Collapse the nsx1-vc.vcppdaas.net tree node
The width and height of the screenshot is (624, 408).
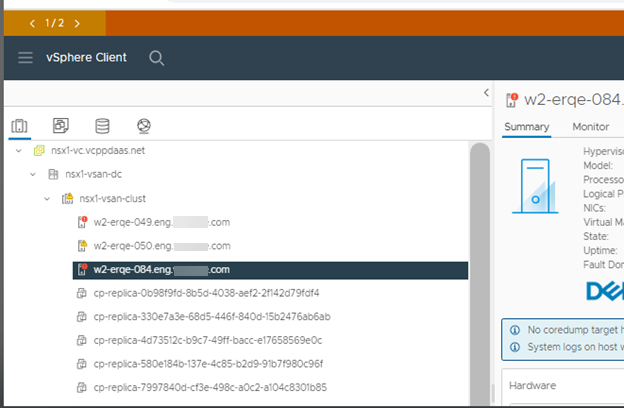19,151
